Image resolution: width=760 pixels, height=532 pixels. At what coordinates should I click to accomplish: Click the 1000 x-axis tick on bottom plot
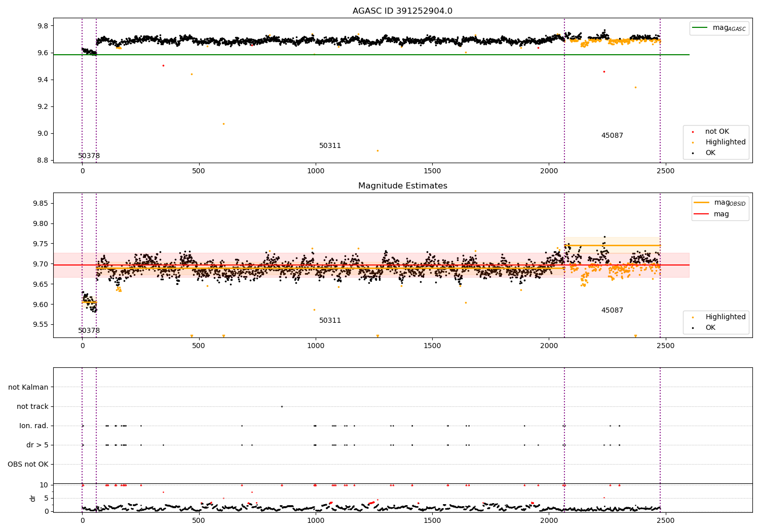(x=315, y=520)
